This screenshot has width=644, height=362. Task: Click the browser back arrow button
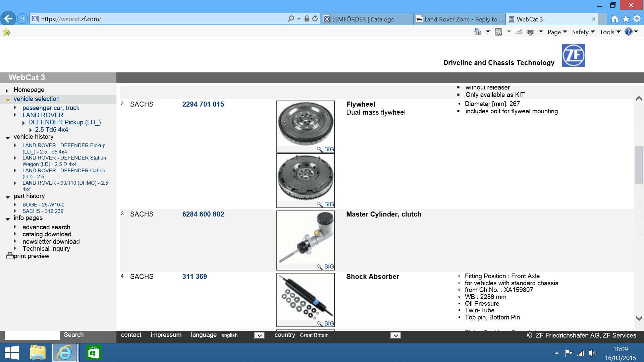[x=8, y=18]
